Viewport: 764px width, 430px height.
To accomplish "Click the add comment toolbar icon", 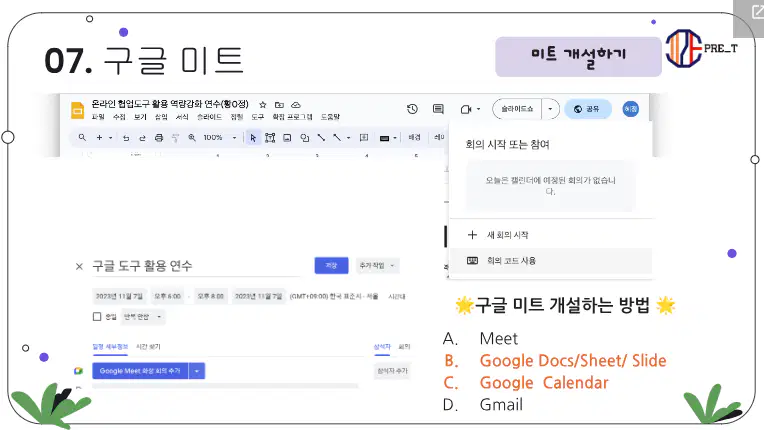I will (364, 138).
